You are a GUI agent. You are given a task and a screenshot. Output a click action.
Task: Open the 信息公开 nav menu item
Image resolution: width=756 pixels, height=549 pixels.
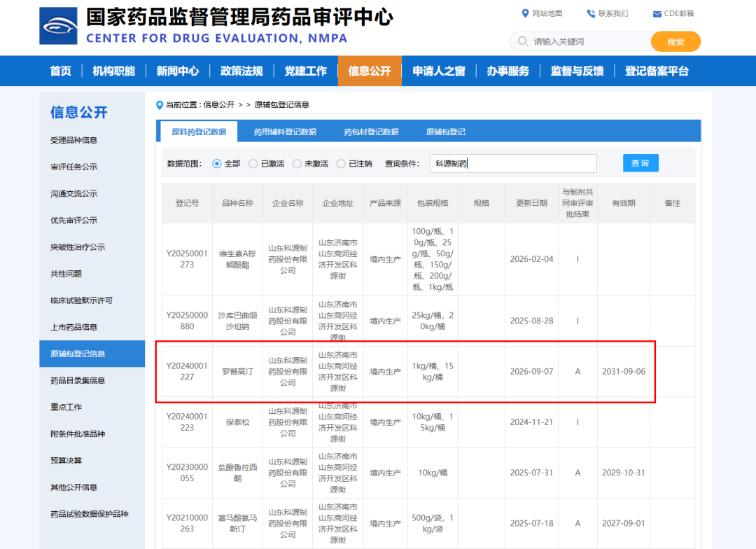point(370,71)
